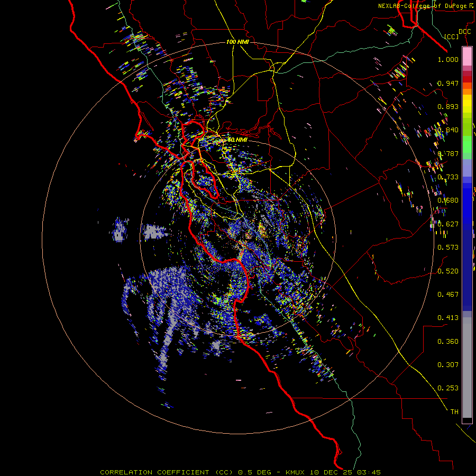
Task: Click the 0.893 scale value
Action: 448,106
